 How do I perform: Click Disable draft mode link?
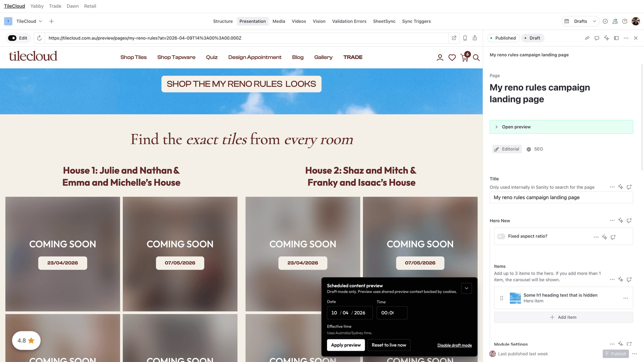(454, 345)
